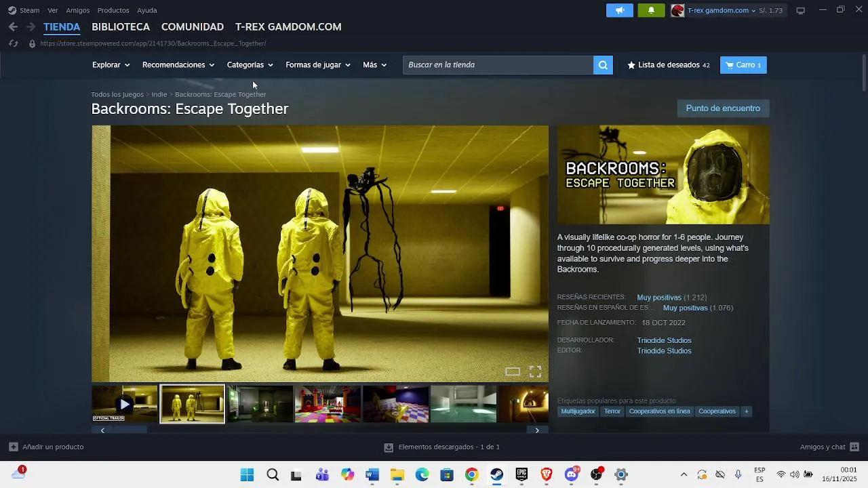The image size is (868, 488).
Task: Open the Windows Start menu
Action: [x=247, y=474]
